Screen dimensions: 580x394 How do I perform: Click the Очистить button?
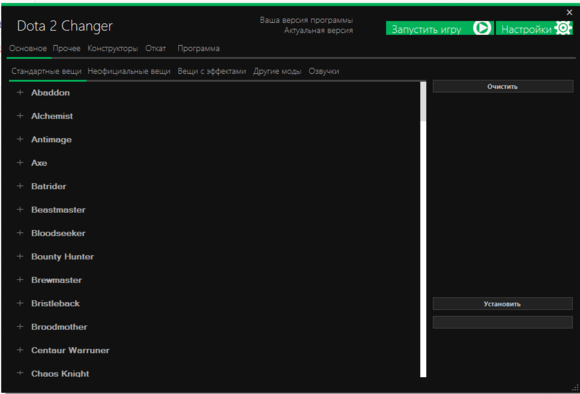(503, 87)
